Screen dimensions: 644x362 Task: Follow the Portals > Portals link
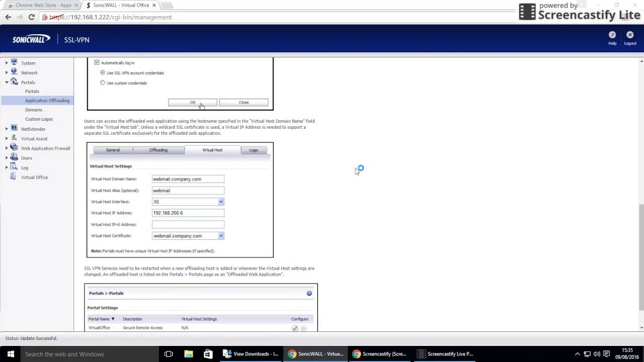186,275
